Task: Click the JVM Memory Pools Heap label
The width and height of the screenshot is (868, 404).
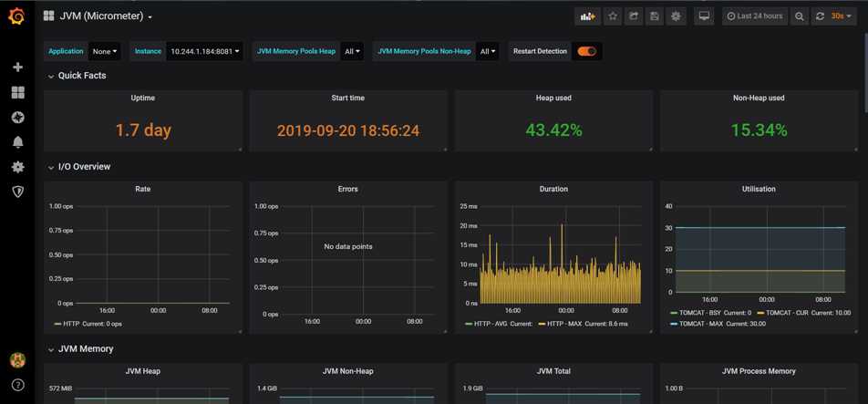Action: pos(295,51)
